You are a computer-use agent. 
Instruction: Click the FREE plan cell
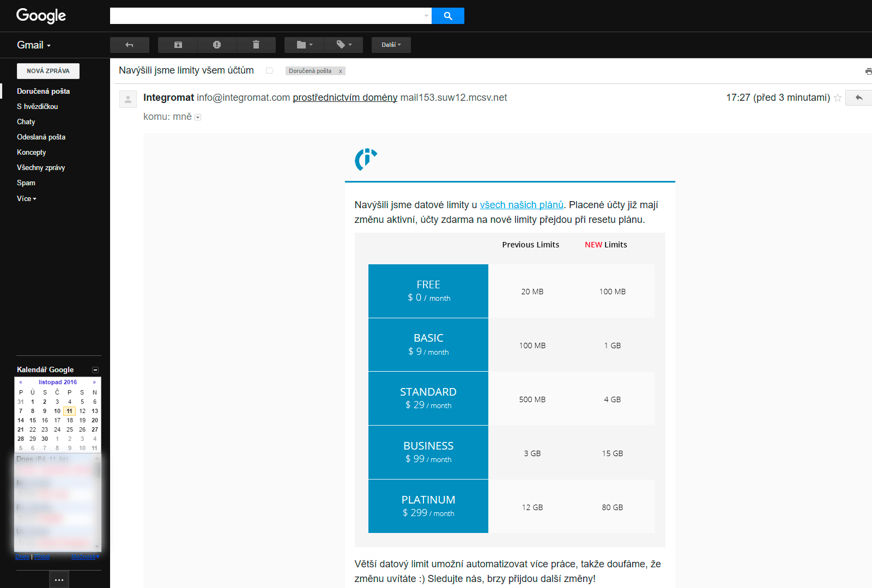pyautogui.click(x=428, y=291)
